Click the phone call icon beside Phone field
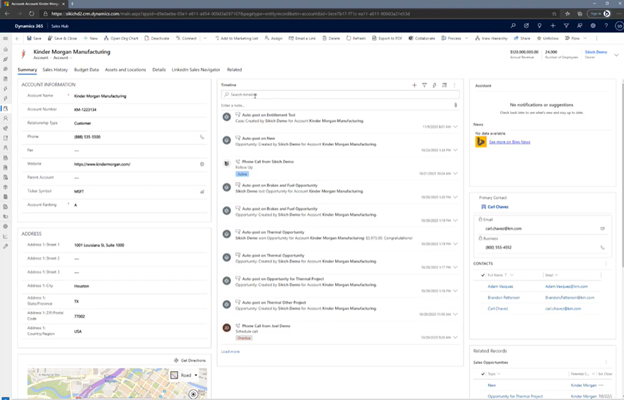This screenshot has height=400, width=624. pos(202,136)
